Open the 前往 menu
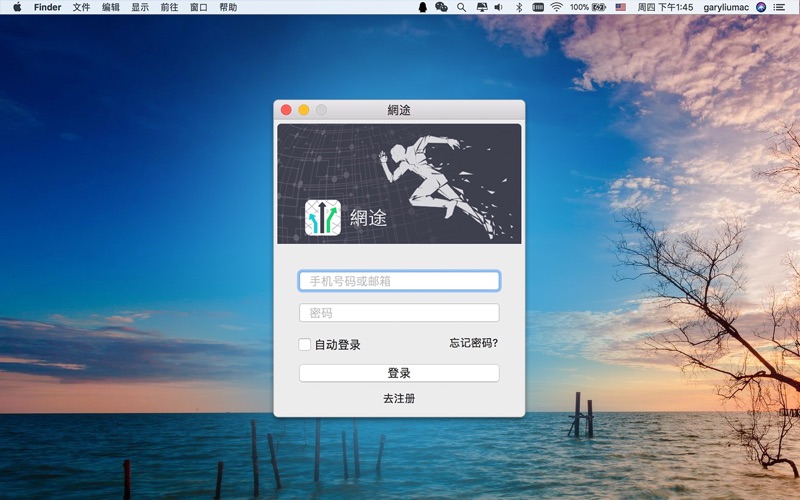800x500 pixels. [169, 7]
